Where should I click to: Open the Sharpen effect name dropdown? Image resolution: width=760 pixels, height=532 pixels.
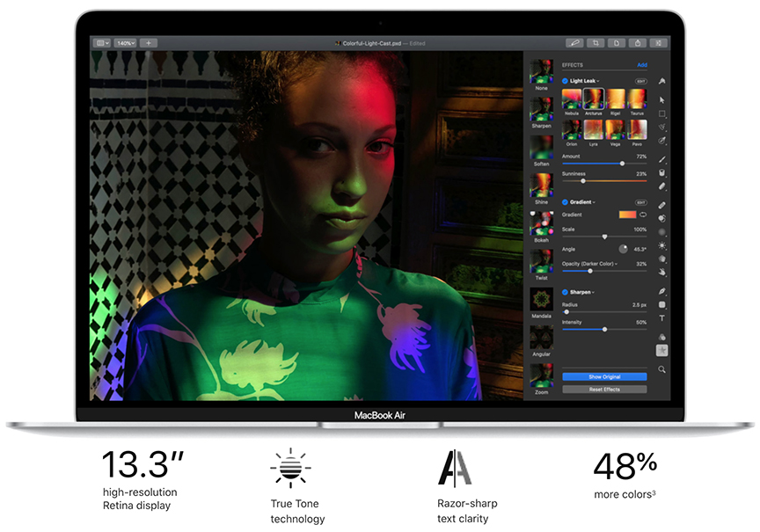[582, 292]
